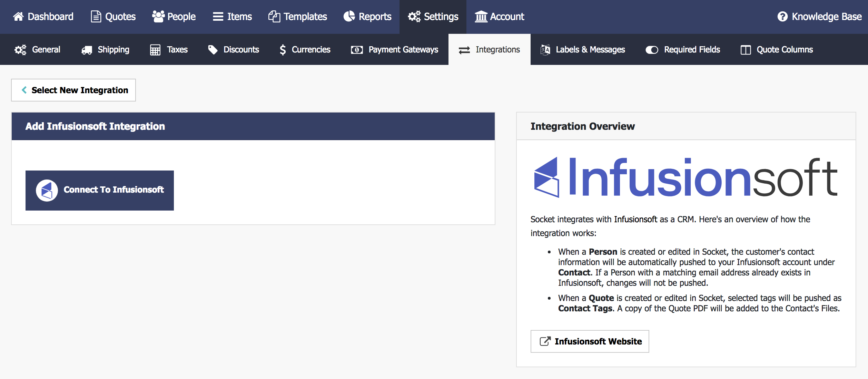This screenshot has height=379, width=868.
Task: Click the Add Infusionsoft Integration header
Action: click(x=253, y=126)
